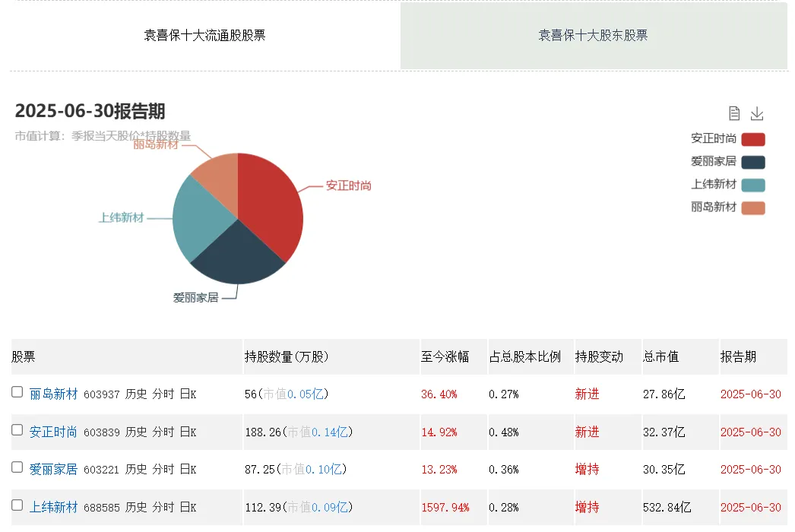Toggle 丽岛新材 orange legend swatch

(x=753, y=208)
